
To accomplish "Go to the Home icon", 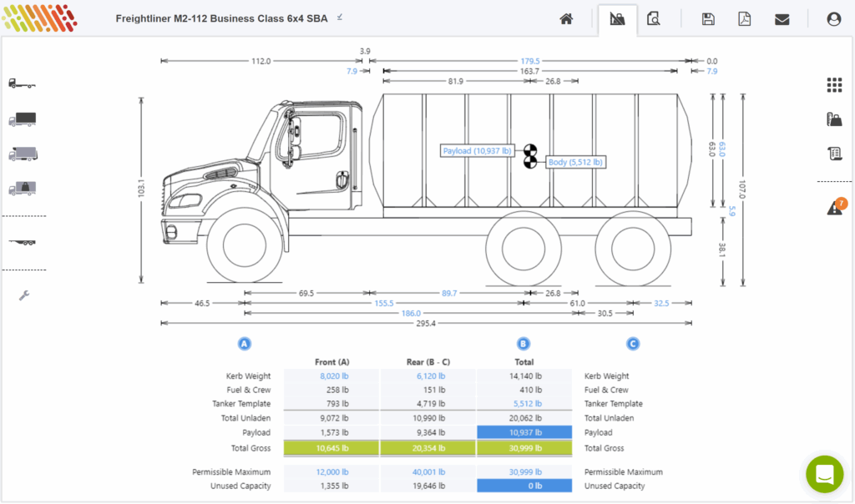I will [x=567, y=19].
